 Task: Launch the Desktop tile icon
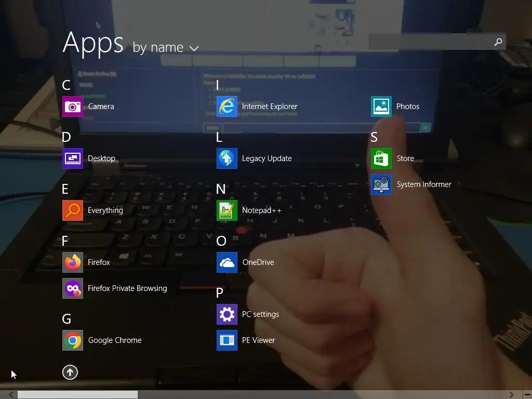[x=73, y=158]
